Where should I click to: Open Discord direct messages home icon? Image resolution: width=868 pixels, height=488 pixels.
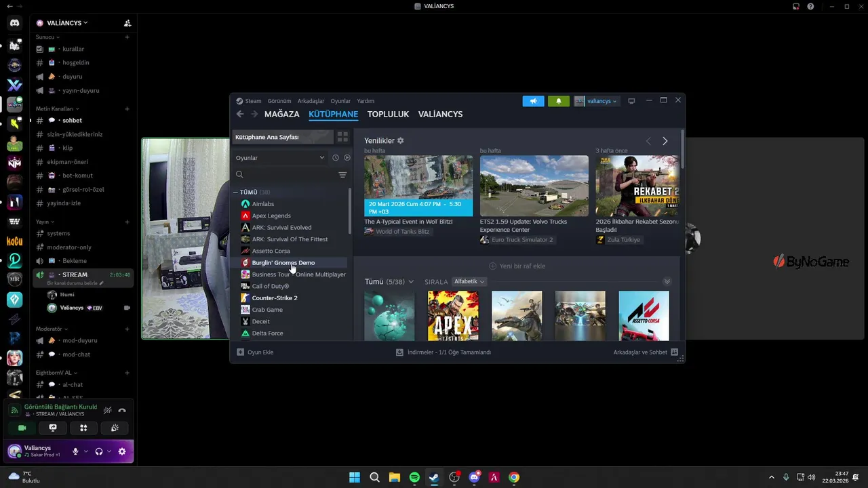(14, 23)
